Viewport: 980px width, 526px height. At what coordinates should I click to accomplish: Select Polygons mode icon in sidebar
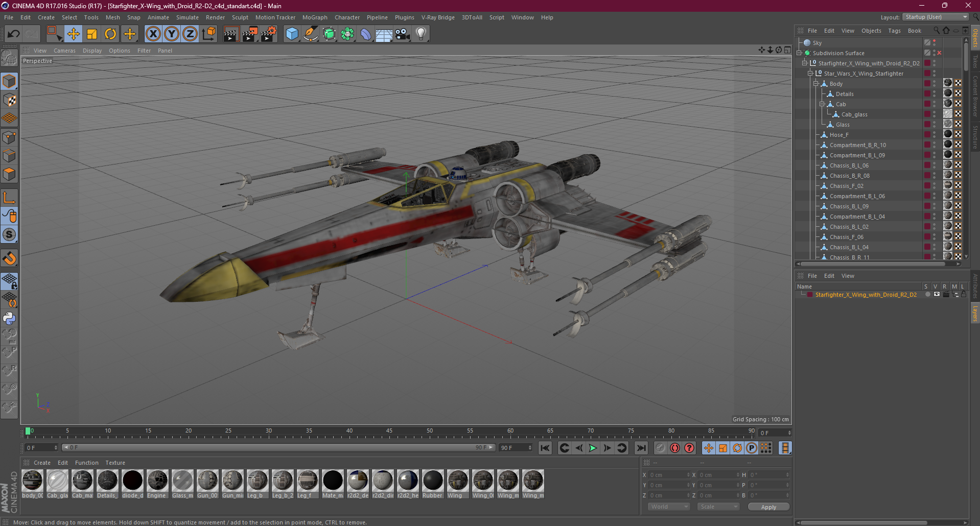pos(9,174)
